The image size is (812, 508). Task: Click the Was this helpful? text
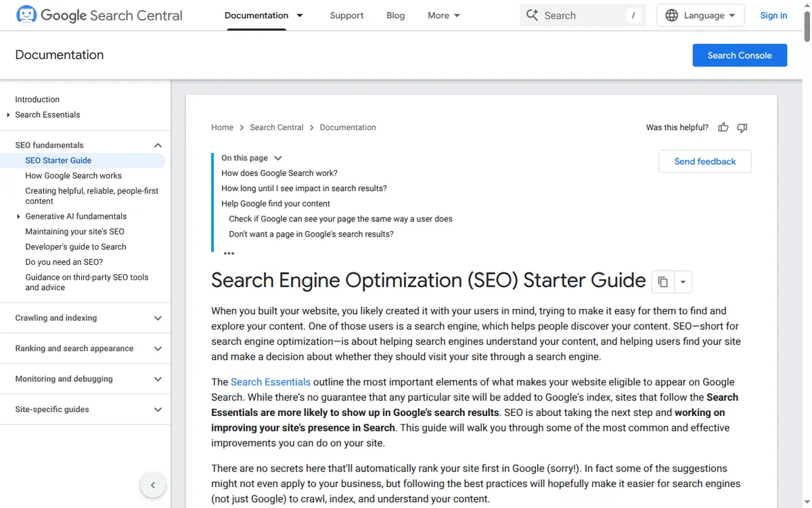point(677,127)
